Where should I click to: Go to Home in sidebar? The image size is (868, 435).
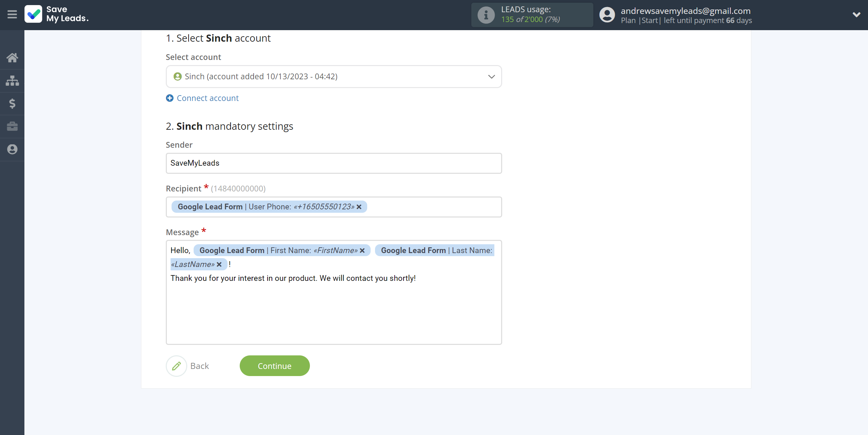(12, 58)
